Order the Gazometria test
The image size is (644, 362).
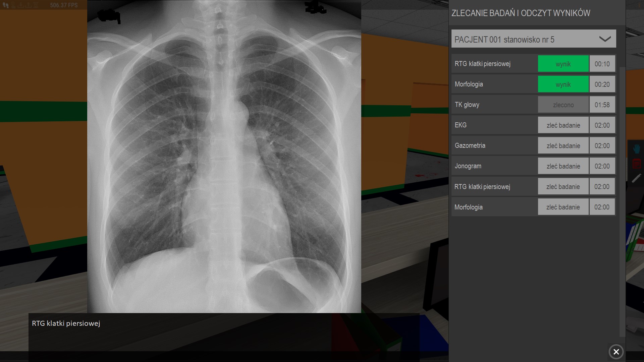point(563,146)
